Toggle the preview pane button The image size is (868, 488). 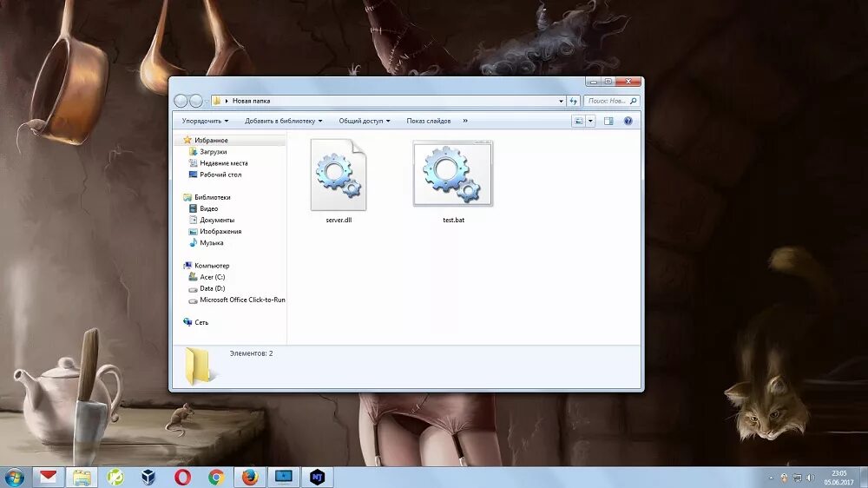pyautogui.click(x=608, y=121)
